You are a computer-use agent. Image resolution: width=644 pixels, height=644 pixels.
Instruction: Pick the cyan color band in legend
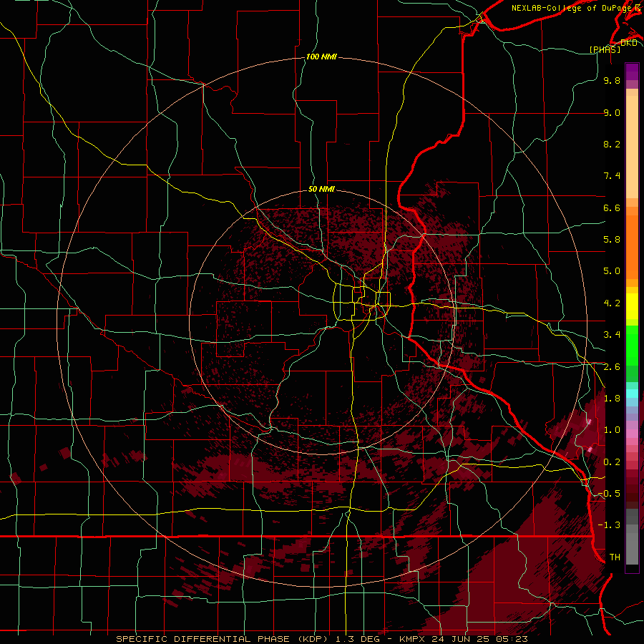pyautogui.click(x=632, y=394)
